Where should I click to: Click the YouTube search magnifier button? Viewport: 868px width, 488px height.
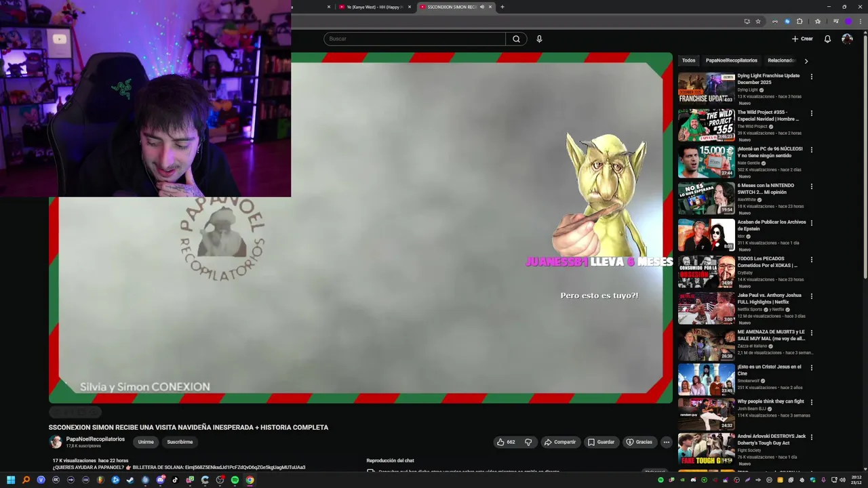click(516, 39)
